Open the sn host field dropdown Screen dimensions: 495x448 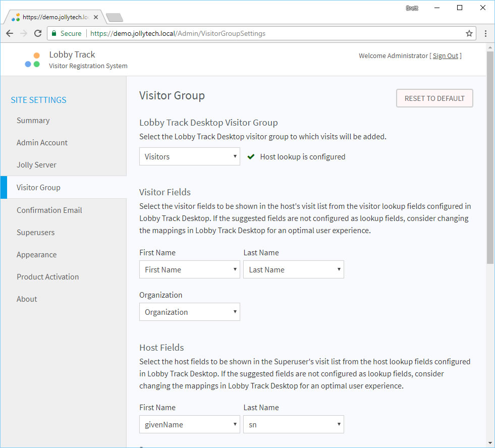[x=294, y=425]
